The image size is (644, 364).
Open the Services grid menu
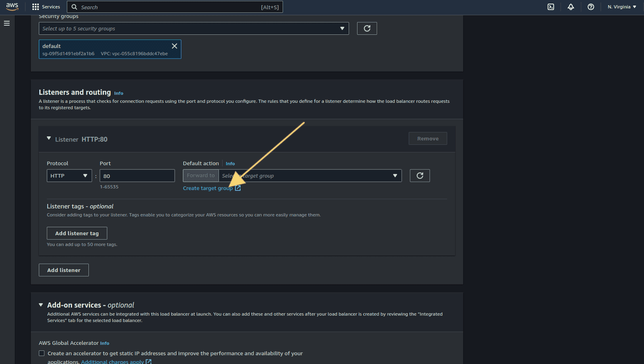pos(46,7)
